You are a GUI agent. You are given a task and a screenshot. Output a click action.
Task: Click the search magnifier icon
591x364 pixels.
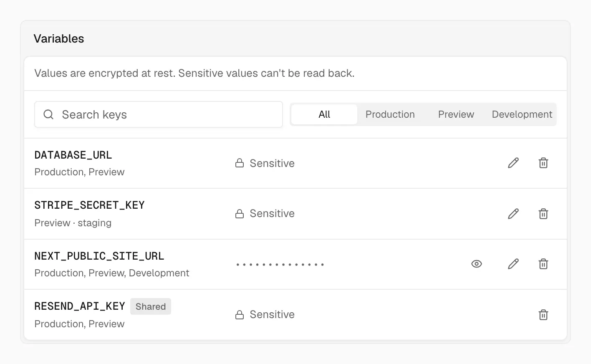tap(48, 114)
